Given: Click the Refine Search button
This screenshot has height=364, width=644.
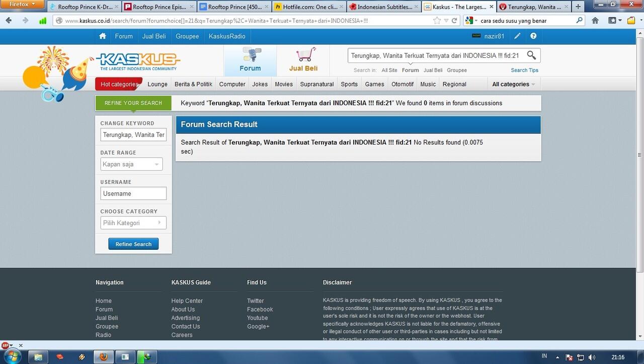Looking at the screenshot, I should pyautogui.click(x=133, y=244).
